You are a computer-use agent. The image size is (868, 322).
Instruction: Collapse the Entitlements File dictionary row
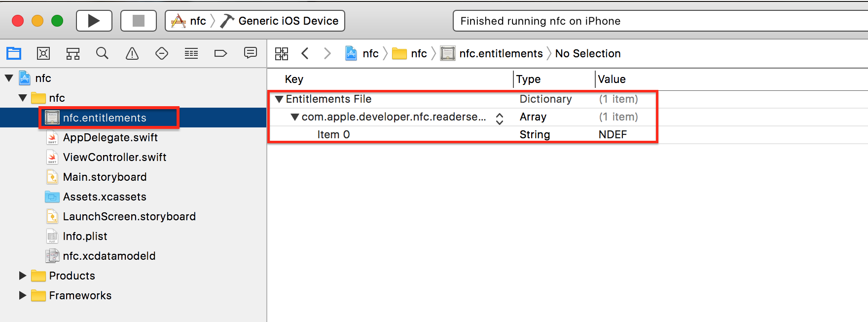pyautogui.click(x=279, y=99)
